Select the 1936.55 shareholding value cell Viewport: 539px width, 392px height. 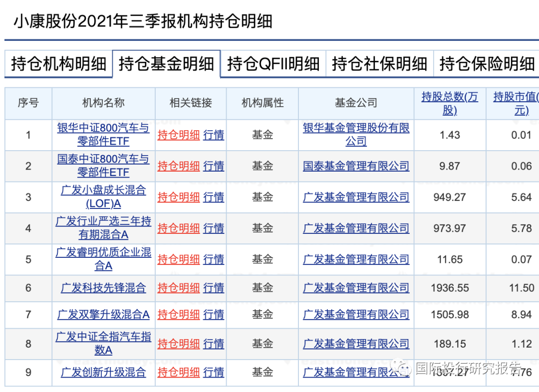coord(450,288)
